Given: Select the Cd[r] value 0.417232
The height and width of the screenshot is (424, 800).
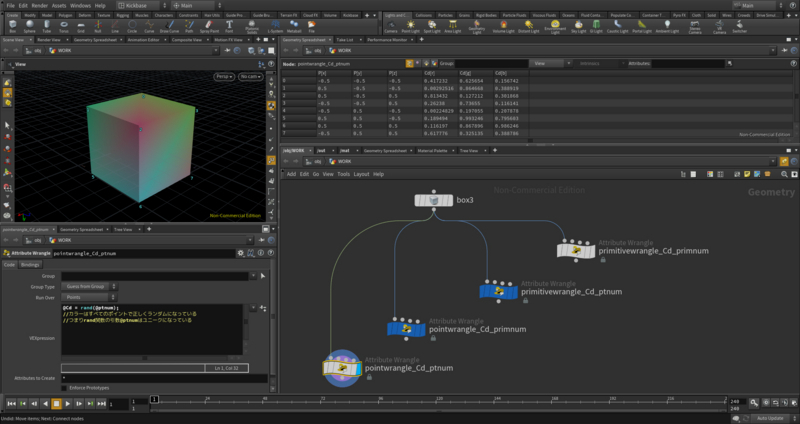Looking at the screenshot, I should [x=436, y=81].
